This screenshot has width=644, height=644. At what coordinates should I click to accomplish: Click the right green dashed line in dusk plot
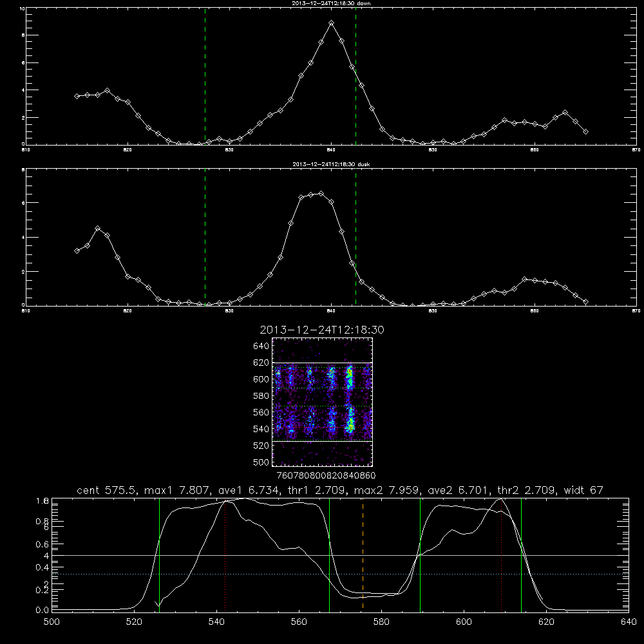pyautogui.click(x=355, y=237)
